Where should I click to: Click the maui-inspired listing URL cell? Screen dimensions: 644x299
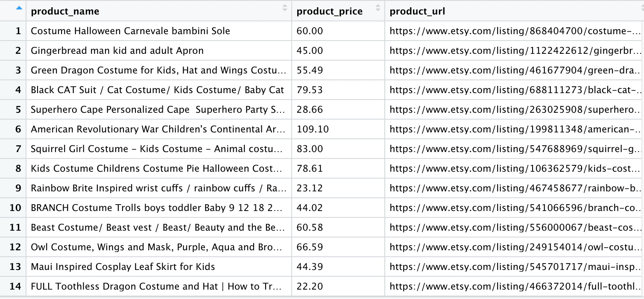pyautogui.click(x=514, y=267)
